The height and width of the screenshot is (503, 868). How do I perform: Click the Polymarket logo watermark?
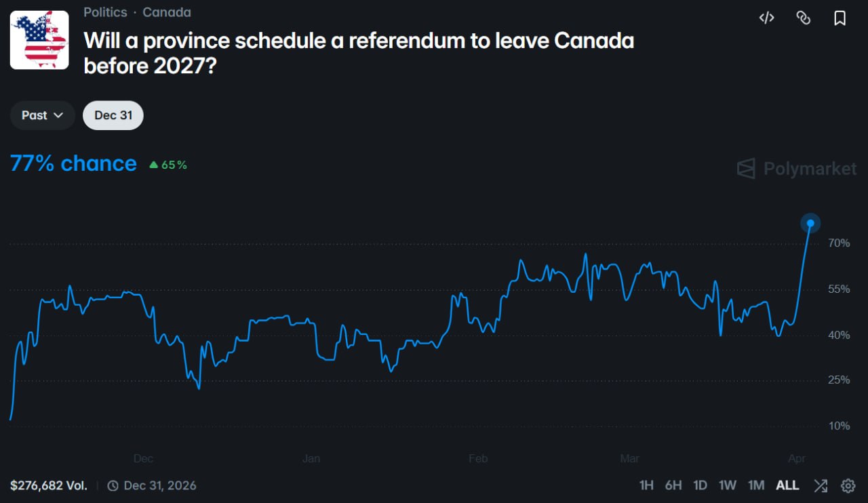(x=796, y=169)
